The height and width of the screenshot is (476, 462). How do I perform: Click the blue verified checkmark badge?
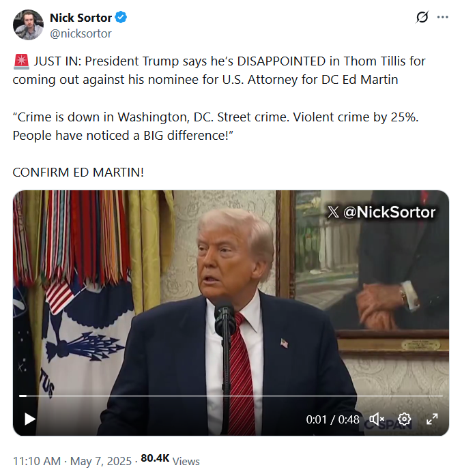click(121, 17)
